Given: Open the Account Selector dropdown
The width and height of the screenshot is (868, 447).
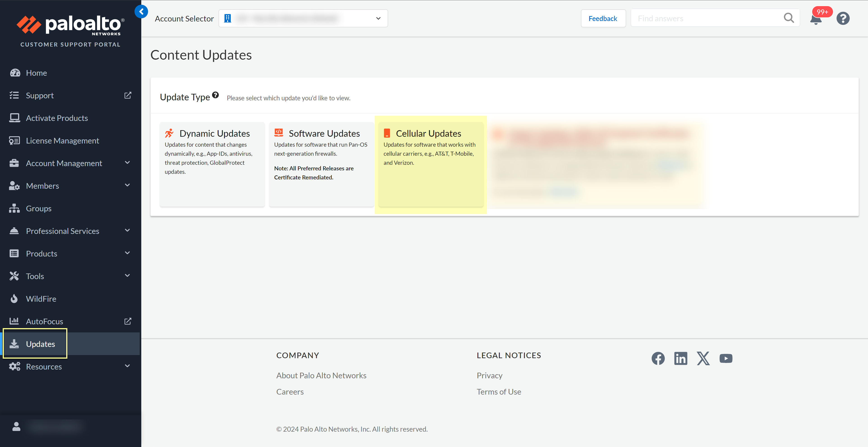Looking at the screenshot, I should pos(303,19).
